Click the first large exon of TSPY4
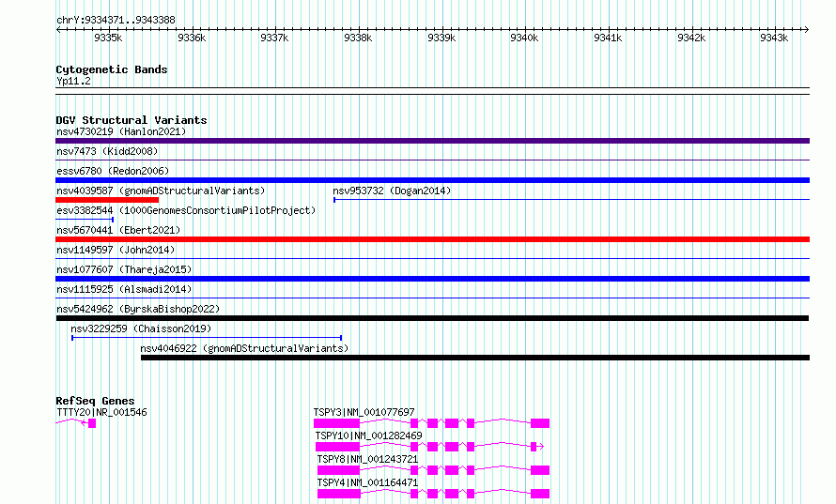The height and width of the screenshot is (504, 836). tap(339, 494)
